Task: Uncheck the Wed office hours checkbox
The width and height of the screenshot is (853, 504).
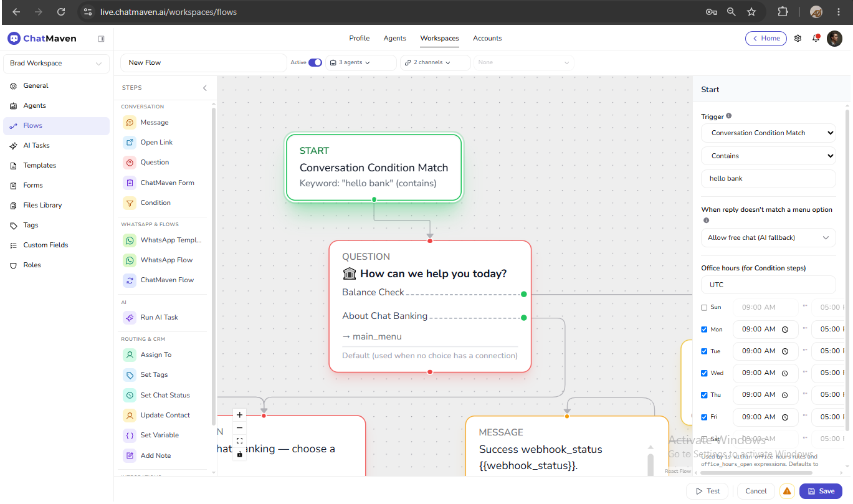Action: [704, 373]
